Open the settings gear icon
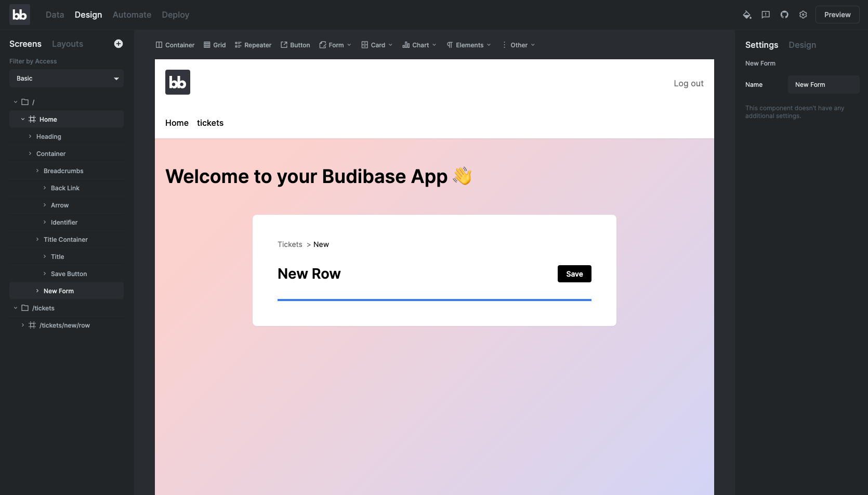868x495 pixels. click(x=803, y=15)
